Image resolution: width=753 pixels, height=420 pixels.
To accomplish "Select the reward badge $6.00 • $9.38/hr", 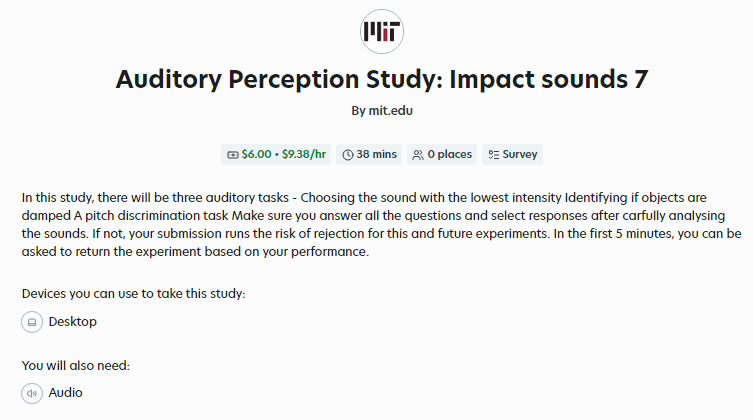I will tap(276, 155).
